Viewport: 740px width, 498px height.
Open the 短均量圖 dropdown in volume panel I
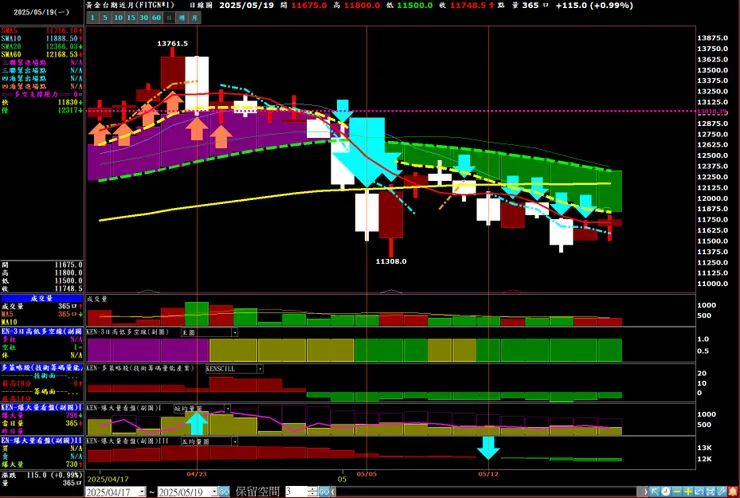pyautogui.click(x=227, y=408)
